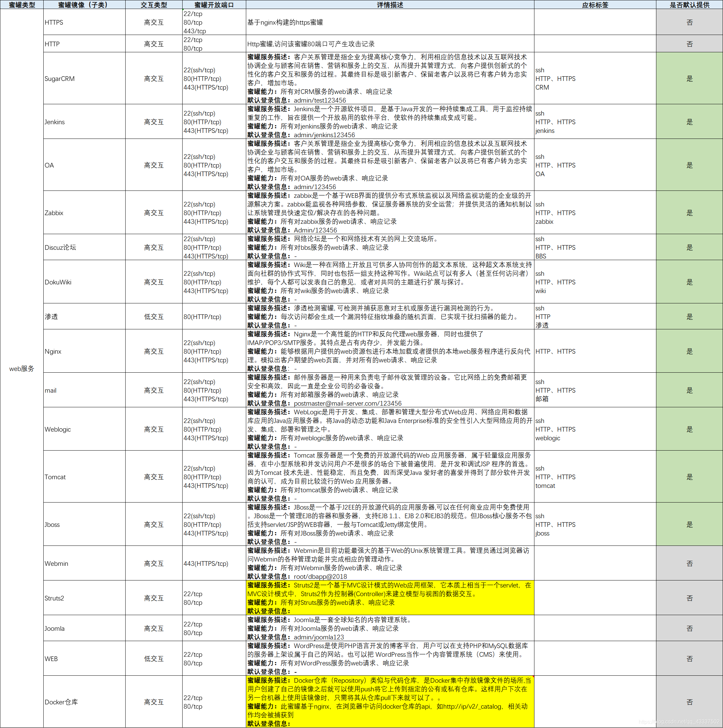
Task: Click the Nginx tag cell HTTP、HTTPS
Action: (x=595, y=351)
